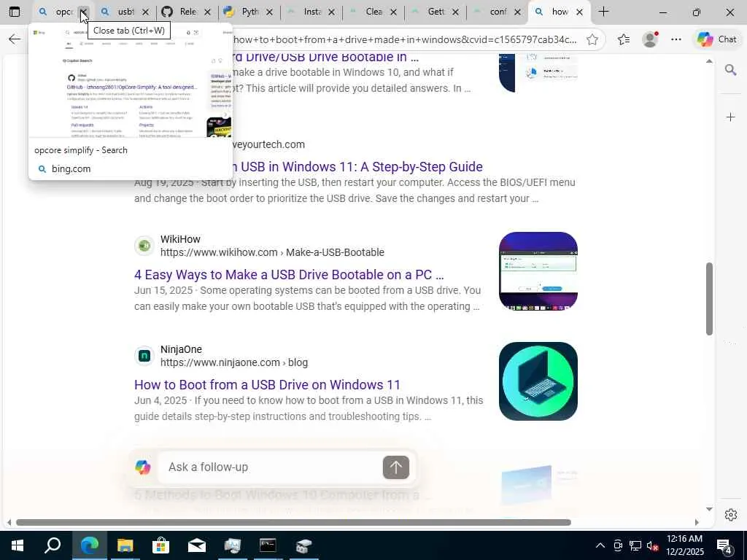
Task: Click bing.com in the tab preview
Action: 71,169
